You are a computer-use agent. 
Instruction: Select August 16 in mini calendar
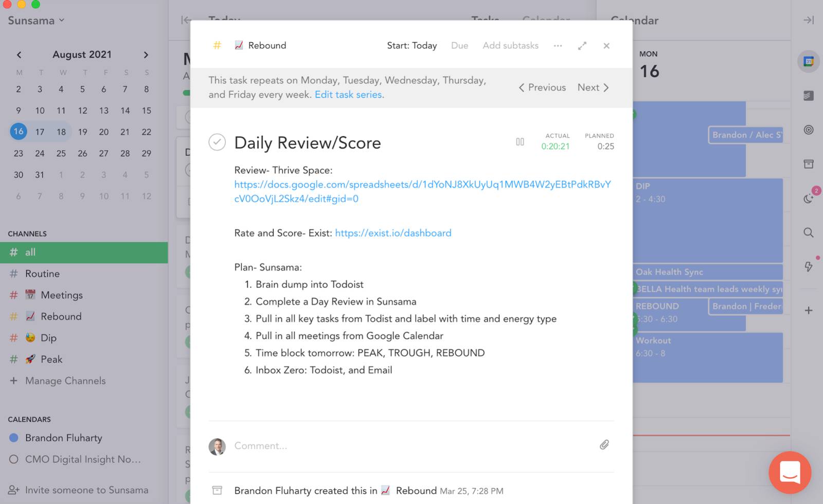19,131
